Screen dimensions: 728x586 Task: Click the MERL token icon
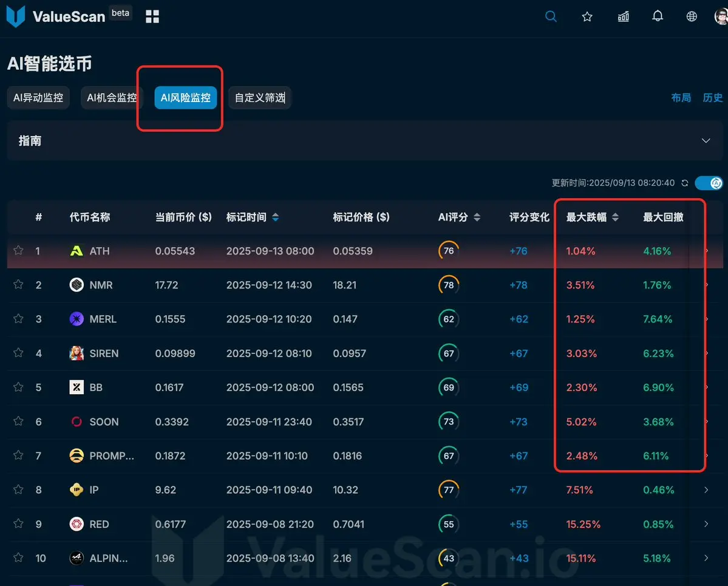point(77,319)
